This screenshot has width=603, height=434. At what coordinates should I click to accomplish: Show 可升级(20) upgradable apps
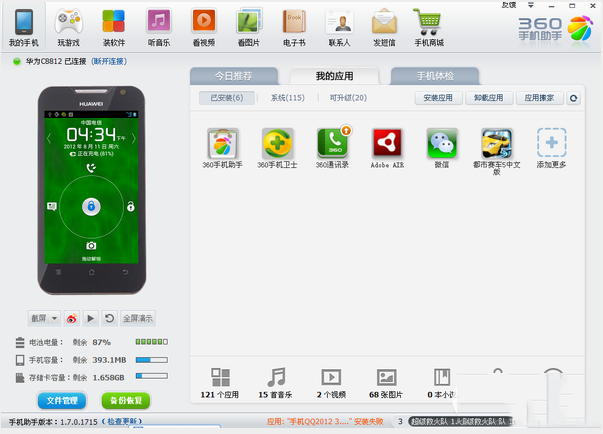[x=348, y=98]
